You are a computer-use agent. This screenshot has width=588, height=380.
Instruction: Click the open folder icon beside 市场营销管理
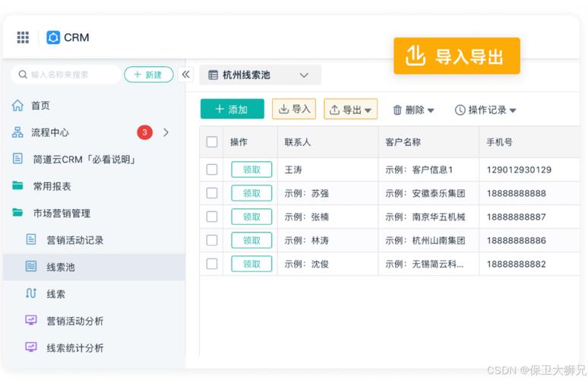[x=17, y=212]
